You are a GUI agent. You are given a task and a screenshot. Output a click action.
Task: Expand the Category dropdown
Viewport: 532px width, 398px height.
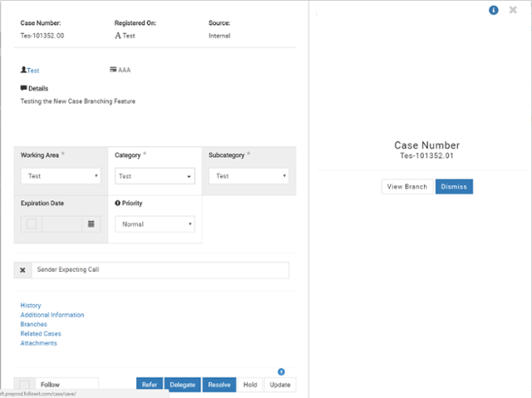click(155, 176)
